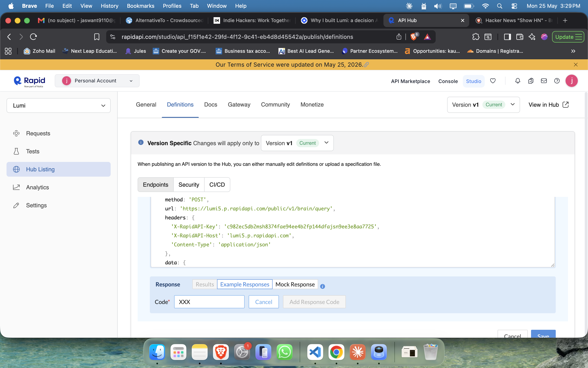This screenshot has height=368, width=588.
Task: Open WhatsApp from dock
Action: (x=285, y=352)
